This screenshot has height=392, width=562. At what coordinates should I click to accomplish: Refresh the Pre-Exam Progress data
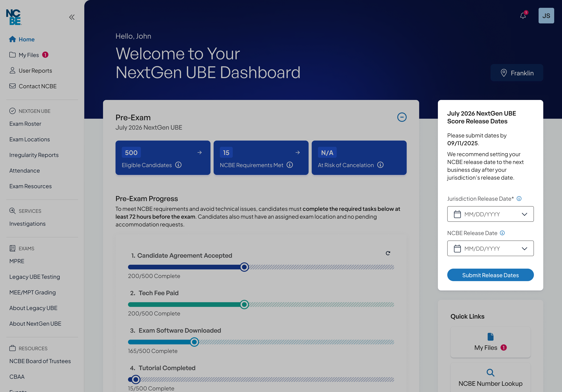pyautogui.click(x=388, y=253)
